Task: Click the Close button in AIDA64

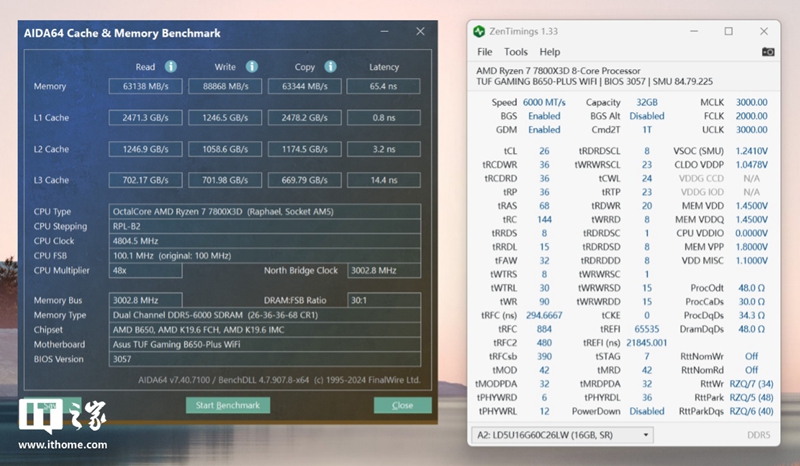Action: (402, 405)
